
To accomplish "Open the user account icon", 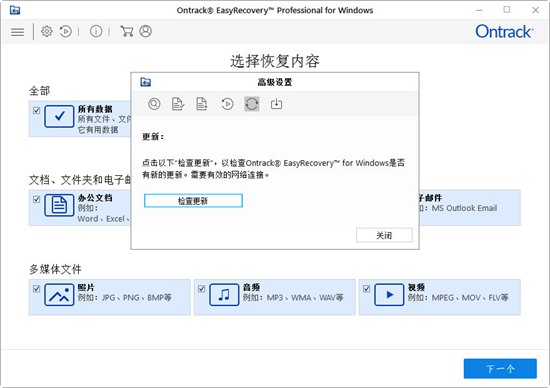I will click(x=146, y=32).
